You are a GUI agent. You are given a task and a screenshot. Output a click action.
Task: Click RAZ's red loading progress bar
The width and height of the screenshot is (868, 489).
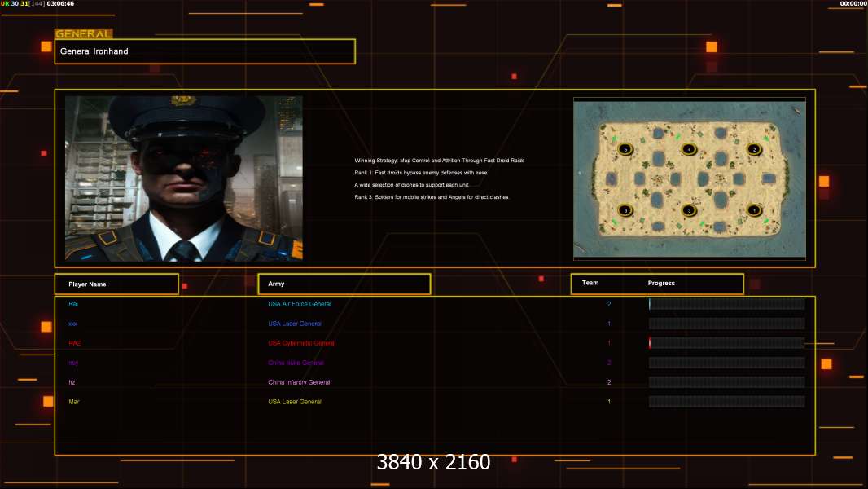pos(726,343)
